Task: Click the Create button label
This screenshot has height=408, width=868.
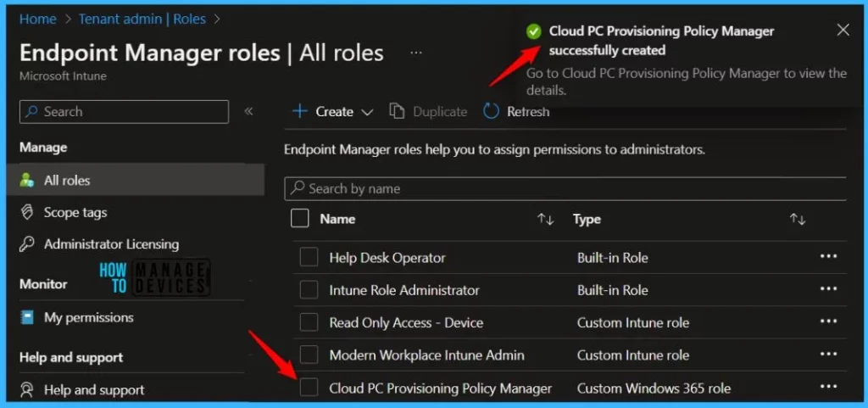Action: tap(334, 112)
